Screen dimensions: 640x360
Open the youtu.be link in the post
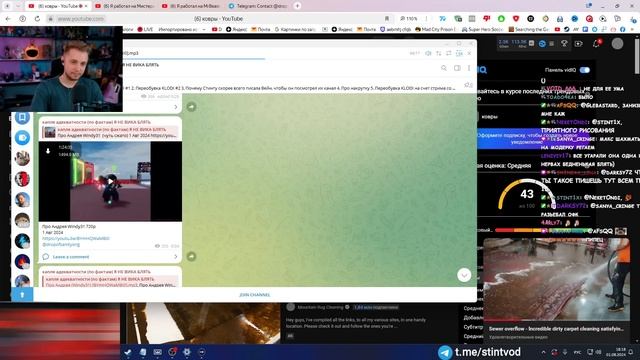[76, 238]
